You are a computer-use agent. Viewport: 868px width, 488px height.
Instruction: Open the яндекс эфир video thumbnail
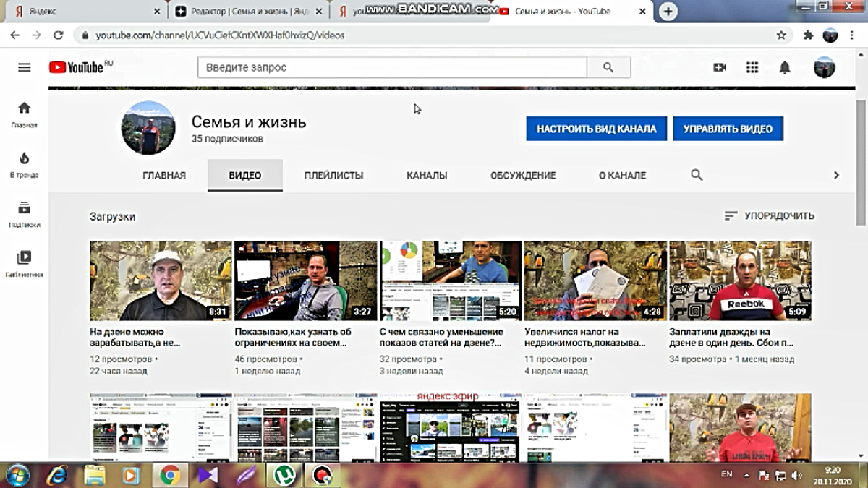point(451,427)
